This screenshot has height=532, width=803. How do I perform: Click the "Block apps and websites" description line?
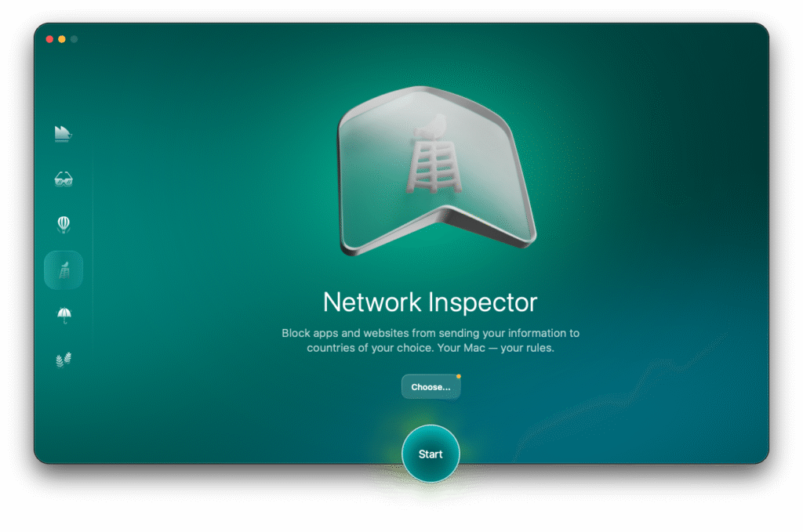click(431, 333)
